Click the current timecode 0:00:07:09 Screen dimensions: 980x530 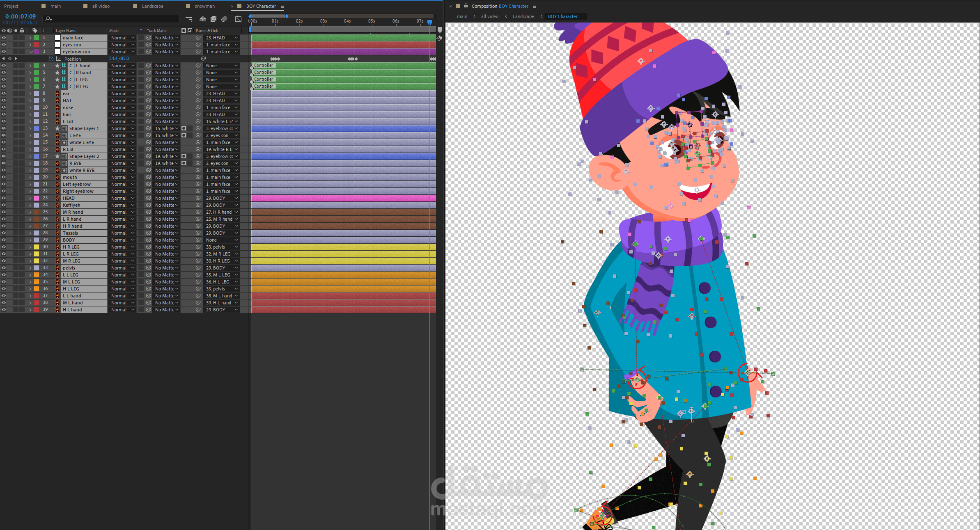tap(21, 16)
